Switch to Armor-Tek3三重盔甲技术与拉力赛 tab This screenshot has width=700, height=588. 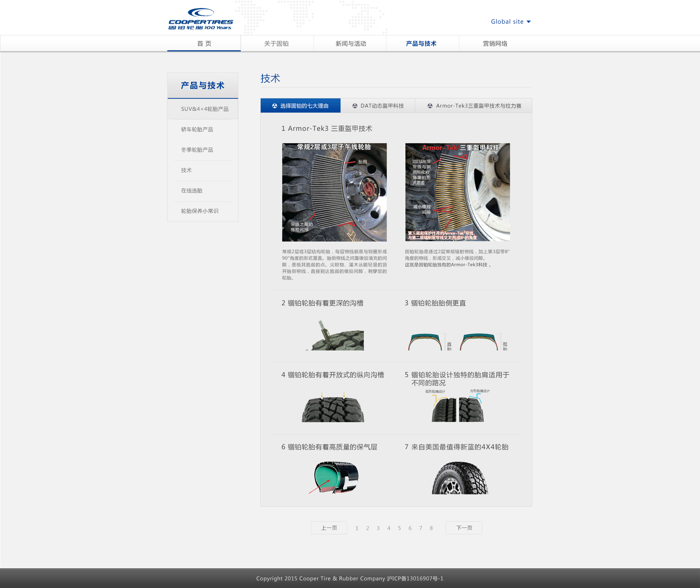pos(474,106)
